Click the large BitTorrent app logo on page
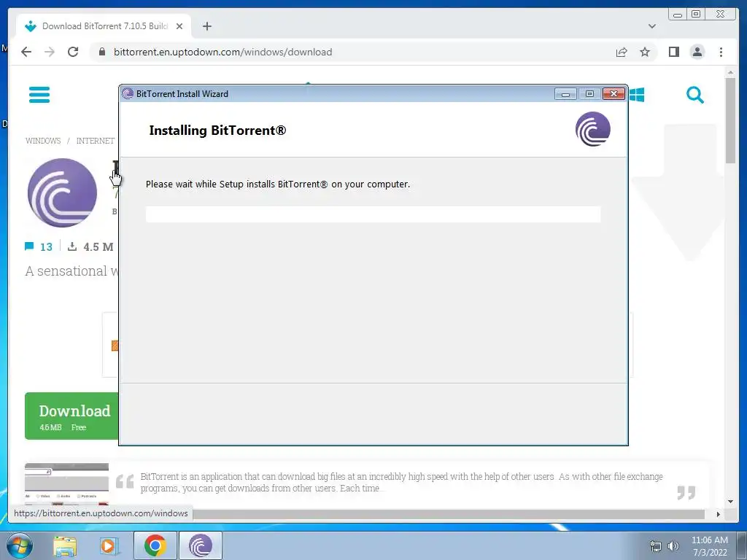This screenshot has height=560, width=747. coord(62,192)
